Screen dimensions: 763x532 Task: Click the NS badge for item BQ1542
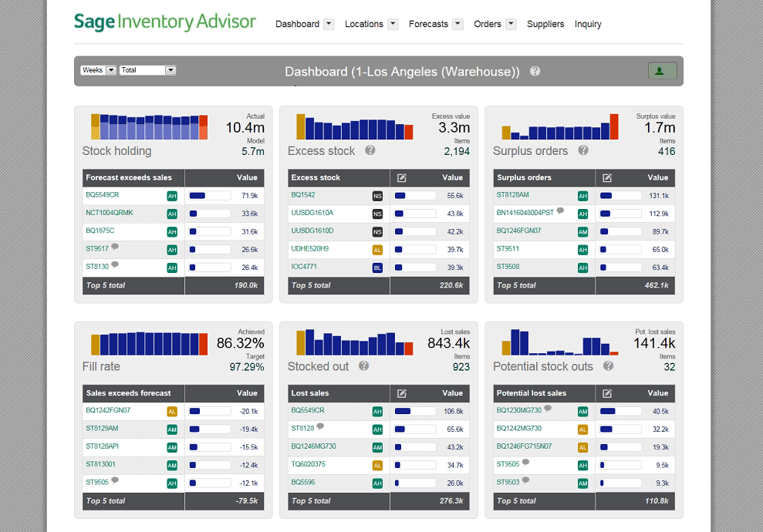(x=377, y=196)
